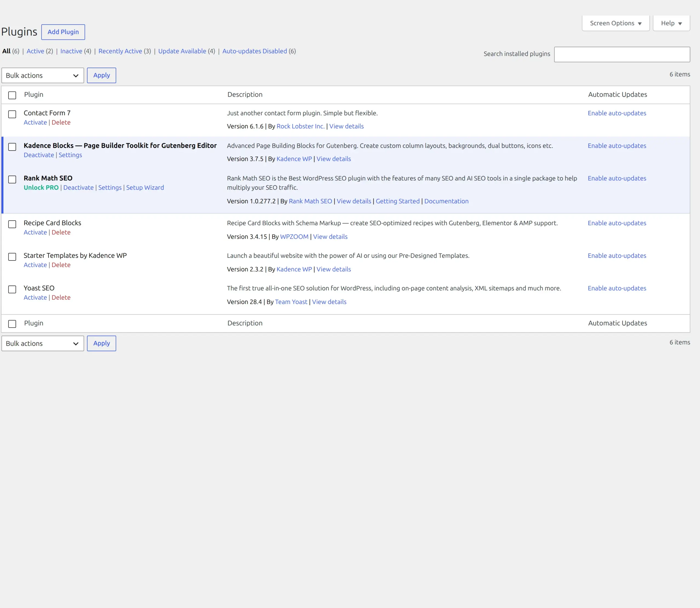Open the top Bulk actions dropdown

click(x=43, y=75)
